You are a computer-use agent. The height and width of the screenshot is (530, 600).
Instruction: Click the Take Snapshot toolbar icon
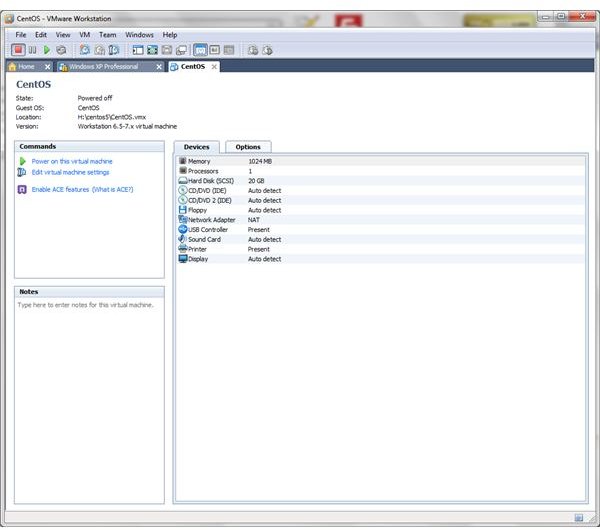(85, 50)
